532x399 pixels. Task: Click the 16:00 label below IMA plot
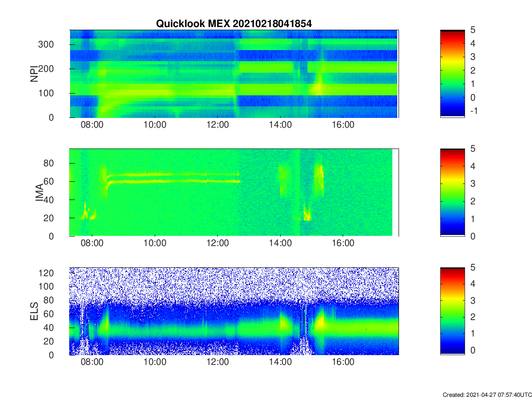[x=343, y=243]
